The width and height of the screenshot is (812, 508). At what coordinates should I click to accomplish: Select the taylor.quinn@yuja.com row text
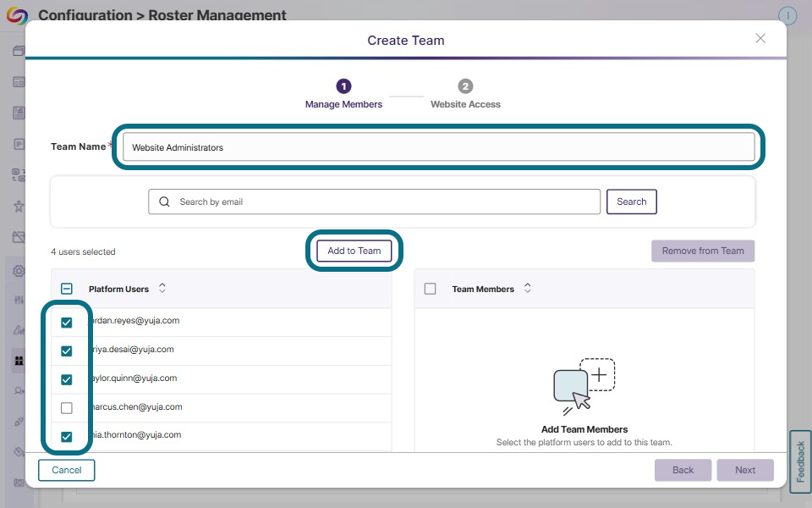[134, 378]
